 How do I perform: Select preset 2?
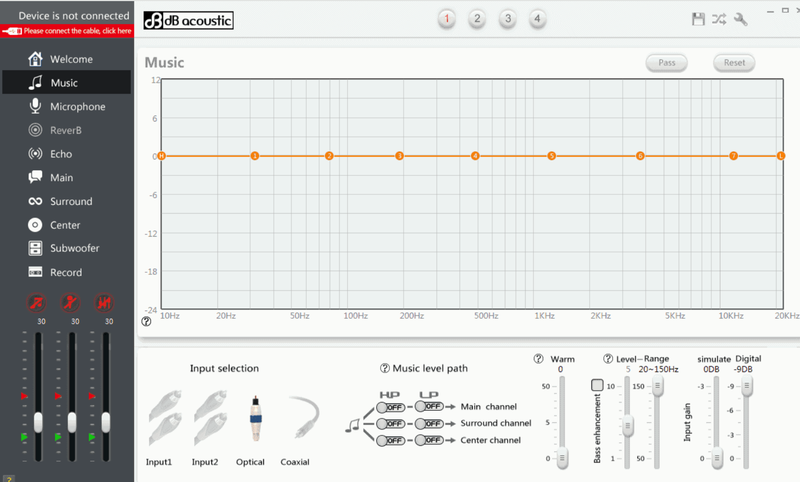point(477,19)
